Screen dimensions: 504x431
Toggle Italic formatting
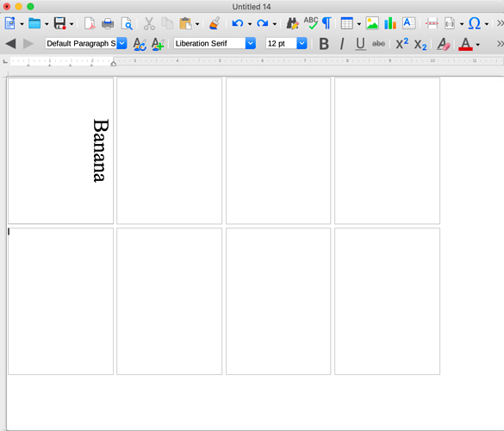(x=342, y=44)
